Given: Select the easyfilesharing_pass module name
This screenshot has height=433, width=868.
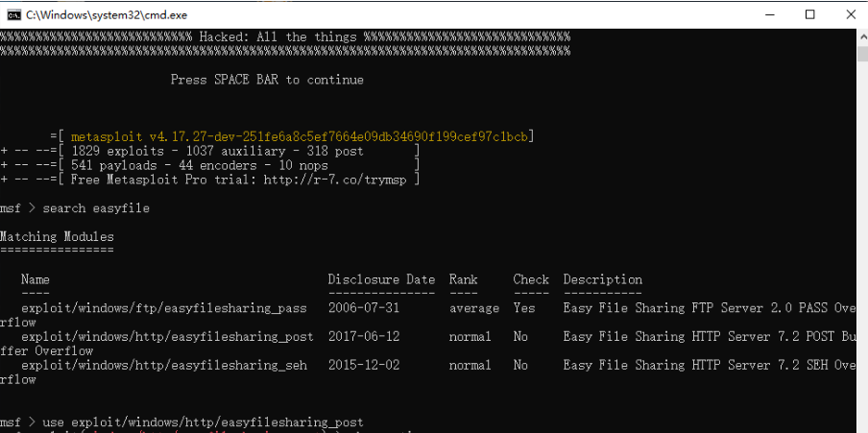Looking at the screenshot, I should (164, 308).
